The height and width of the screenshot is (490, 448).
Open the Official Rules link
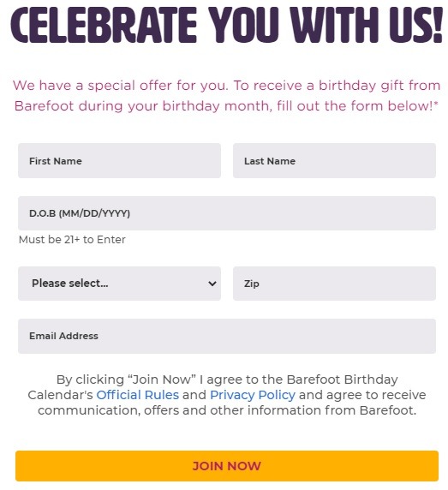(137, 395)
